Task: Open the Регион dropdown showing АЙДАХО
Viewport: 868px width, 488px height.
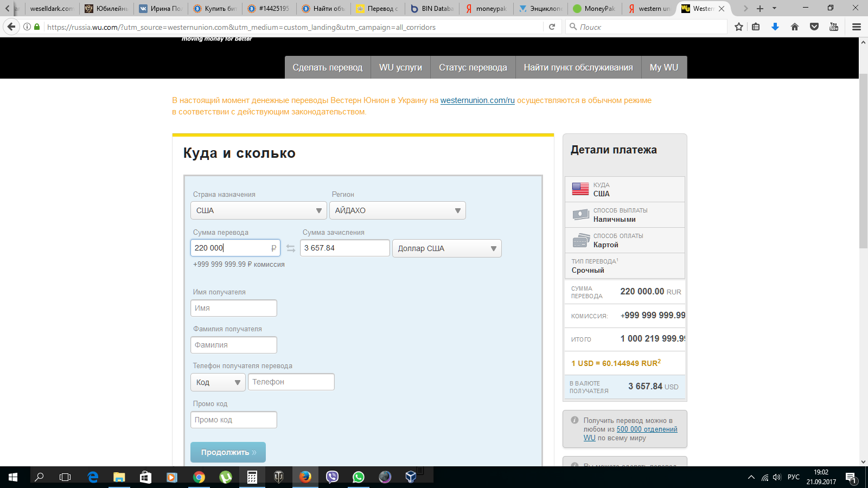Action: coord(398,210)
